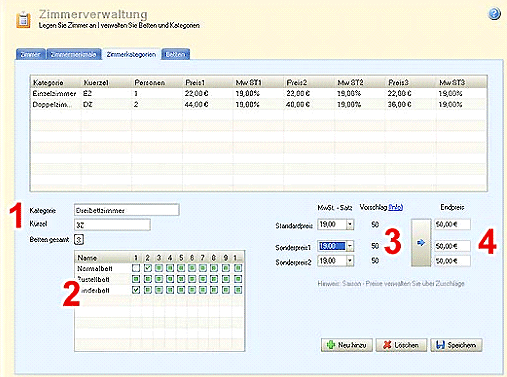This screenshot has height=377, width=507.
Task: Open the Betten tab
Action: point(176,54)
